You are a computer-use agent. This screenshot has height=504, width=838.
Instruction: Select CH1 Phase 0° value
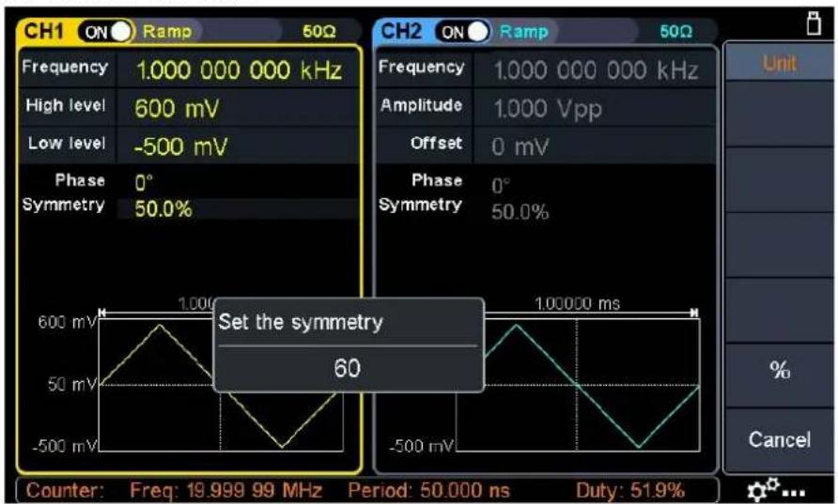coord(144,183)
